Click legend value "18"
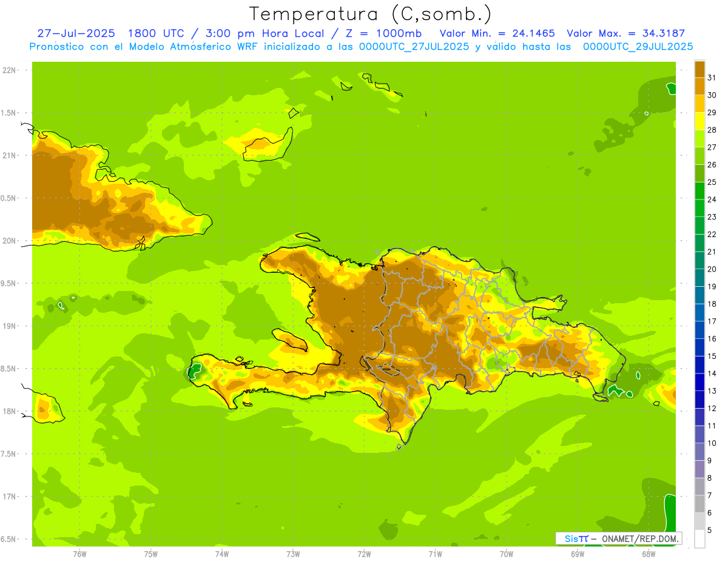 [x=712, y=304]
